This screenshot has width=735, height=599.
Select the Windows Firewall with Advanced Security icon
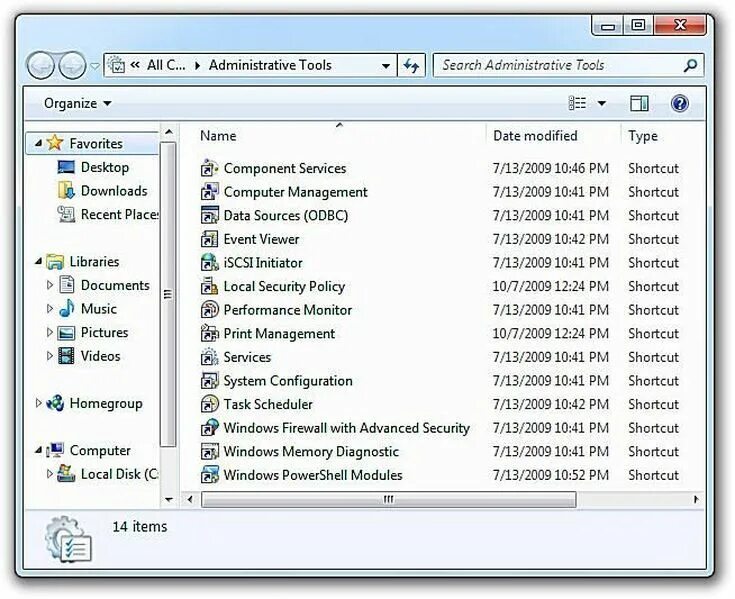tap(210, 427)
